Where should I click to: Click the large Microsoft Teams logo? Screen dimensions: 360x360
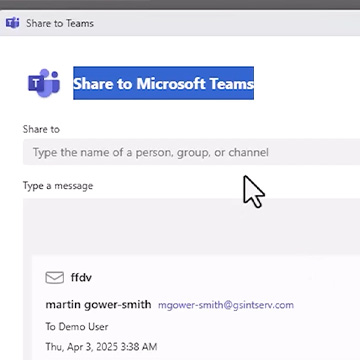coord(44,83)
